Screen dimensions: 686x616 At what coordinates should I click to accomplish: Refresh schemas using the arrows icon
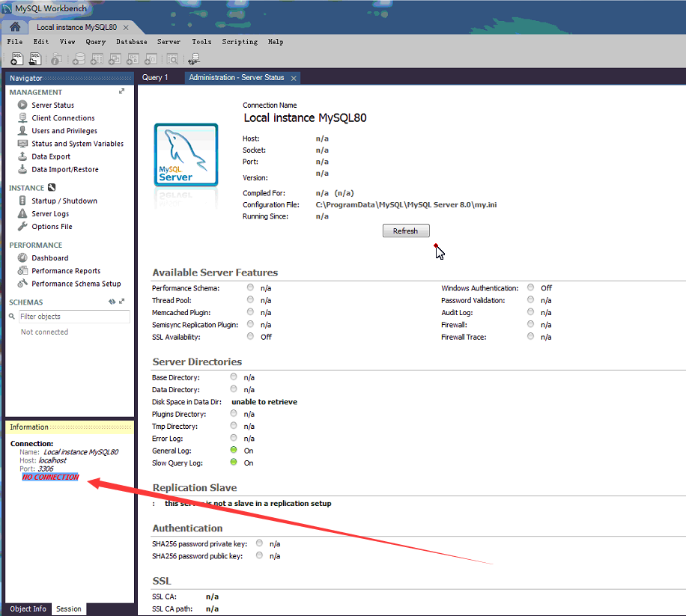112,302
